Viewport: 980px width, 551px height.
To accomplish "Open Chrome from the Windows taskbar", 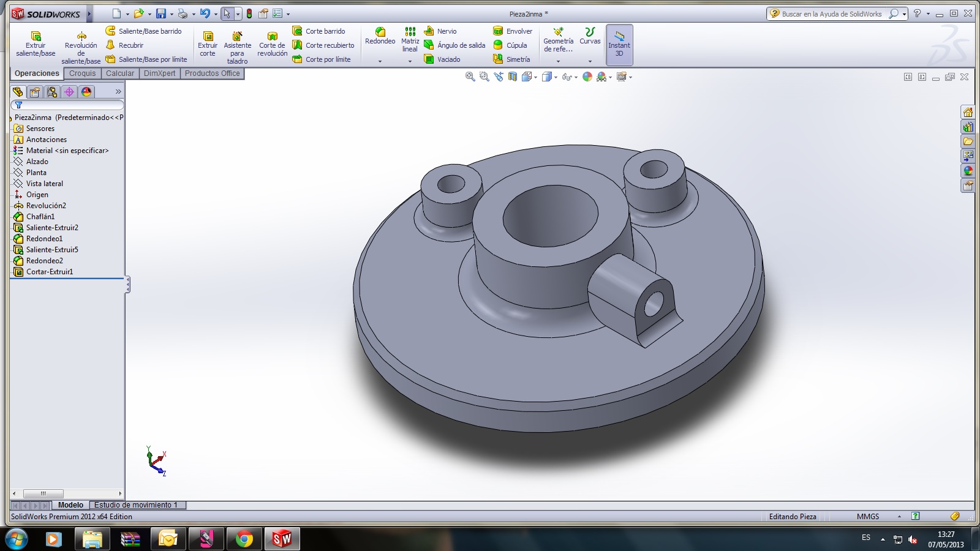I will point(244,539).
